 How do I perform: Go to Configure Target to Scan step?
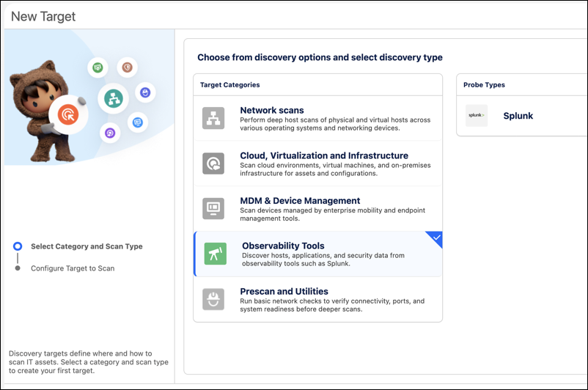73,268
